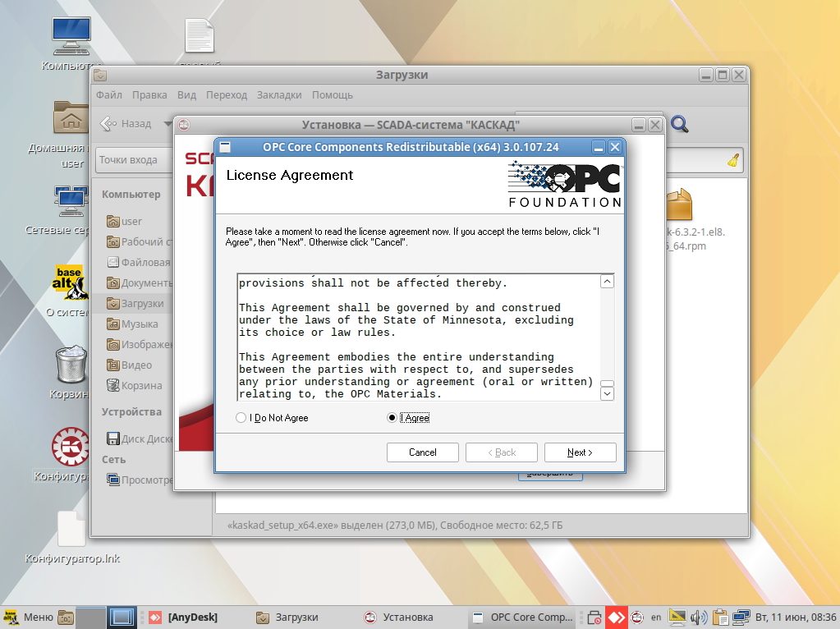Open Корзина in the sidebar
Image resolution: width=840 pixels, height=629 pixels.
pyautogui.click(x=141, y=385)
